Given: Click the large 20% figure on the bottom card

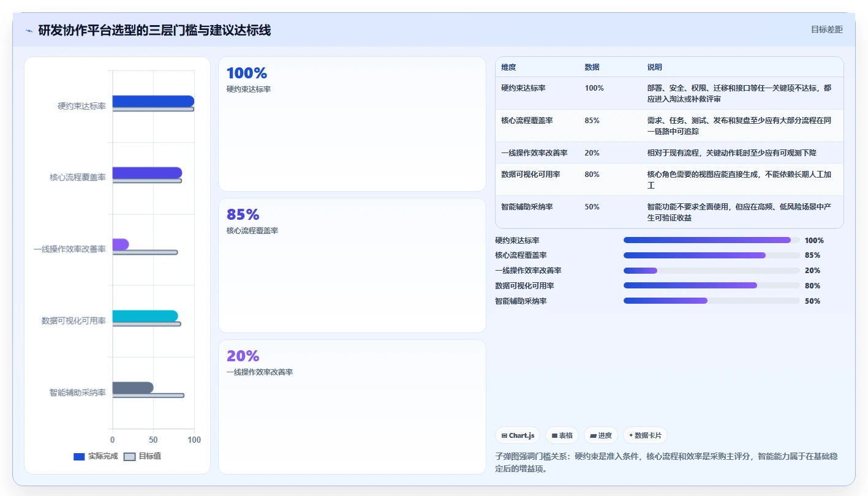Looking at the screenshot, I should 243,356.
